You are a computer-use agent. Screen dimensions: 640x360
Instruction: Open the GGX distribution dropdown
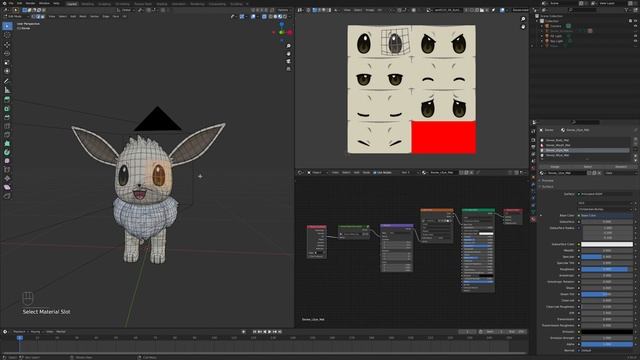click(606, 203)
